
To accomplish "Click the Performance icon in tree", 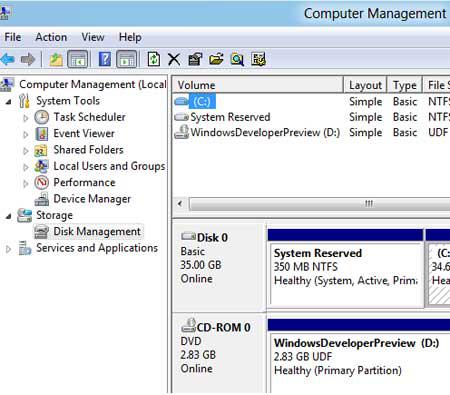I will click(42, 182).
